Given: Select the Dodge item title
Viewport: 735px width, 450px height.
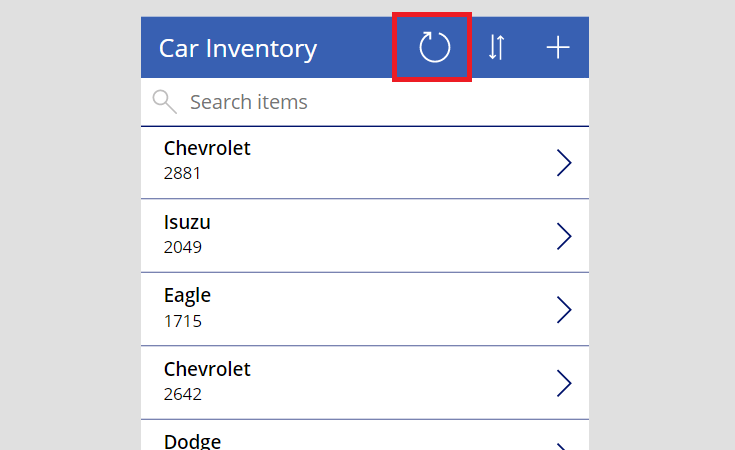Looking at the screenshot, I should point(192,442).
